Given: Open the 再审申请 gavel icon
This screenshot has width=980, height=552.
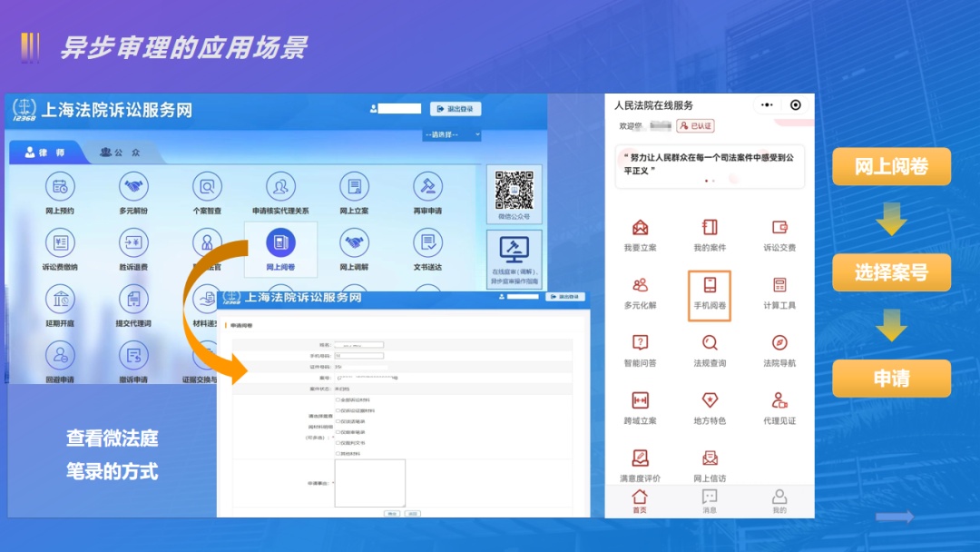Looking at the screenshot, I should (x=427, y=187).
